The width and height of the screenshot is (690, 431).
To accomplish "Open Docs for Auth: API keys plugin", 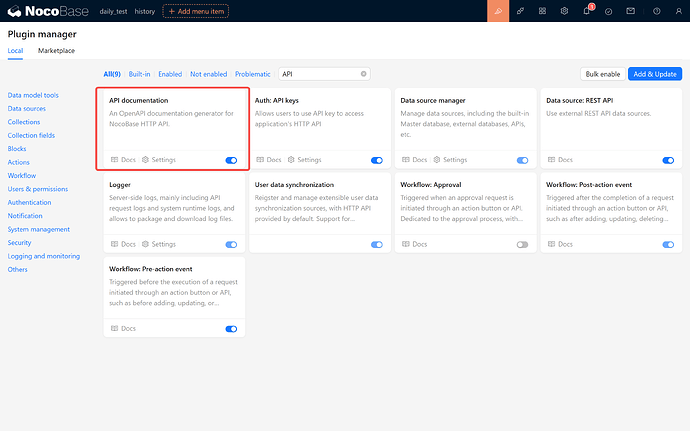I will (x=269, y=160).
